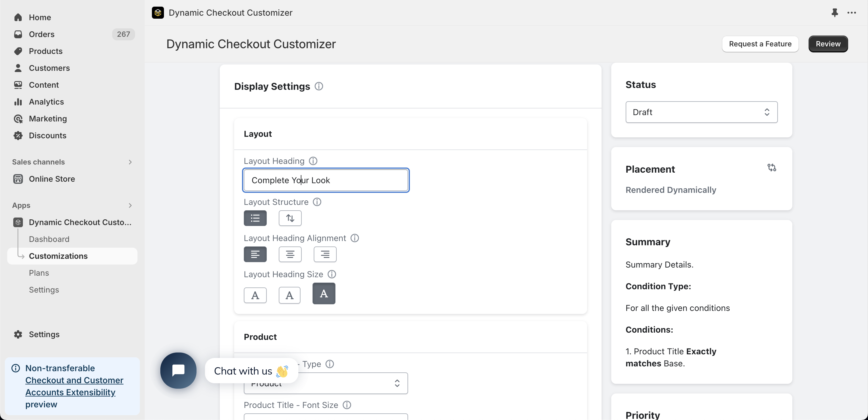The height and width of the screenshot is (420, 868).
Task: Click the Layout Heading Size info icon
Action: (x=332, y=274)
